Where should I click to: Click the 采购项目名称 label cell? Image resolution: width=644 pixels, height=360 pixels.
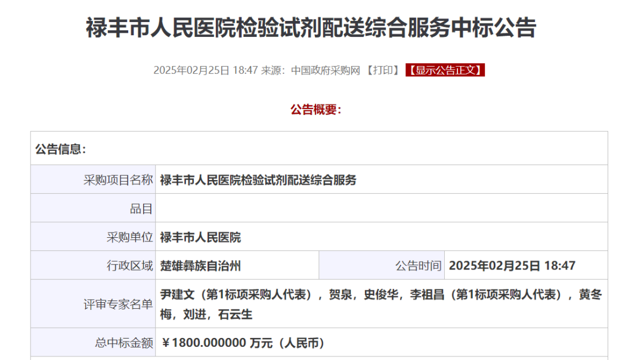coord(93,179)
